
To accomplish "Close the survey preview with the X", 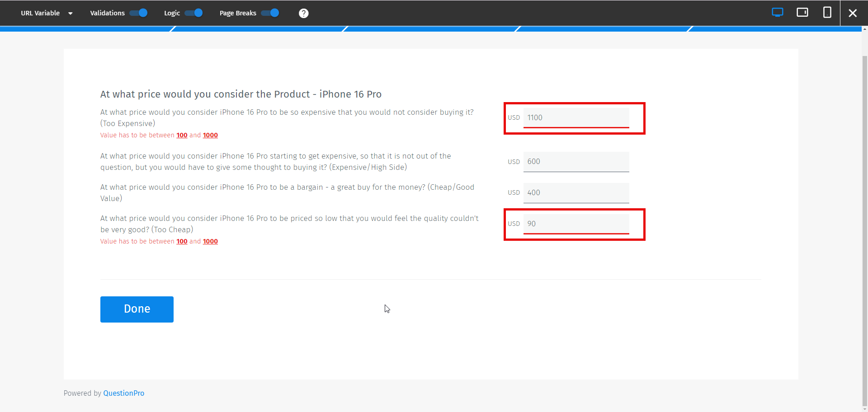I will (x=853, y=13).
